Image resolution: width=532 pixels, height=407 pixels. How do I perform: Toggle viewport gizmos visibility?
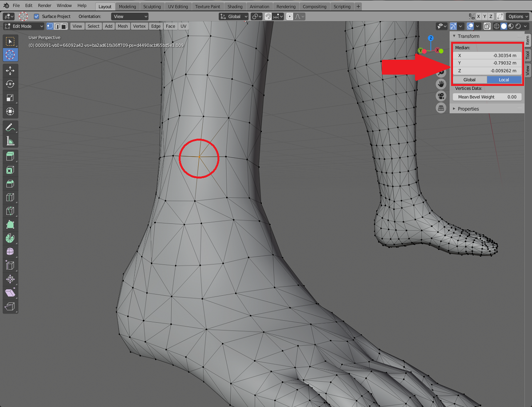[453, 26]
